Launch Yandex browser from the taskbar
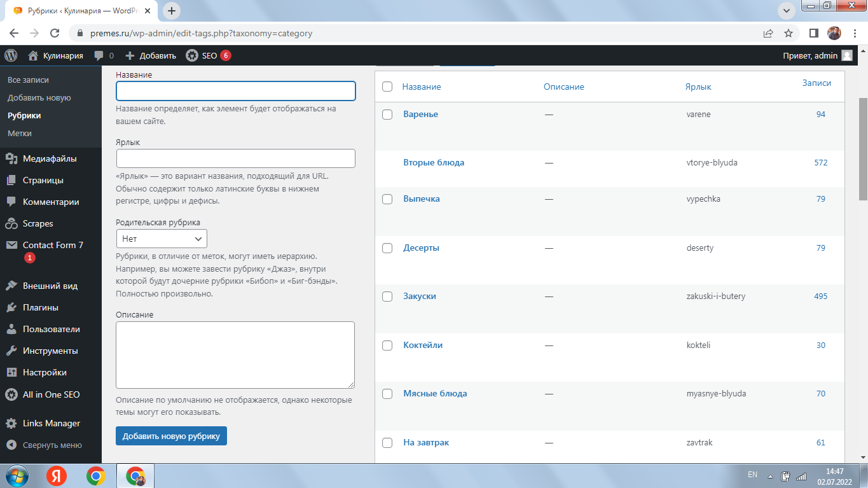 (57, 476)
